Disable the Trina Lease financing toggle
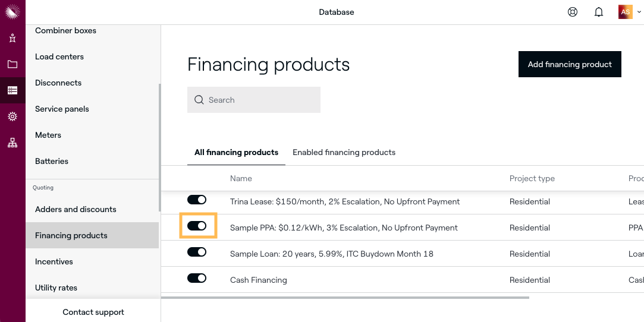 click(197, 200)
